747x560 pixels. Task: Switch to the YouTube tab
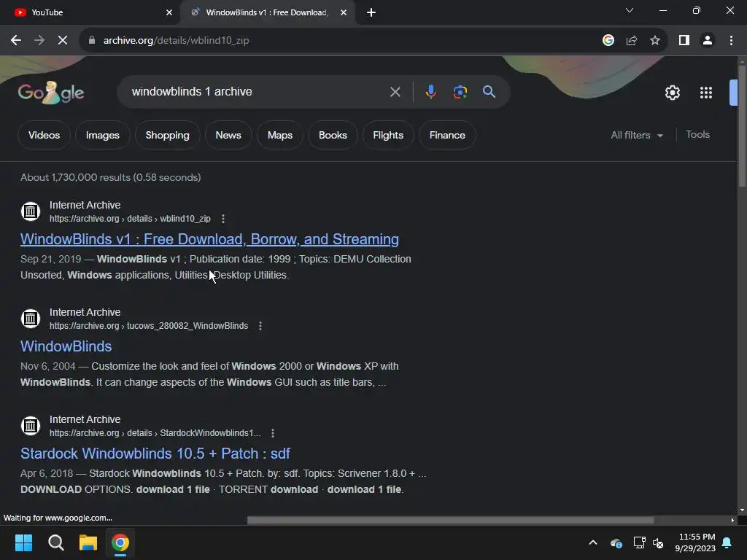point(90,12)
